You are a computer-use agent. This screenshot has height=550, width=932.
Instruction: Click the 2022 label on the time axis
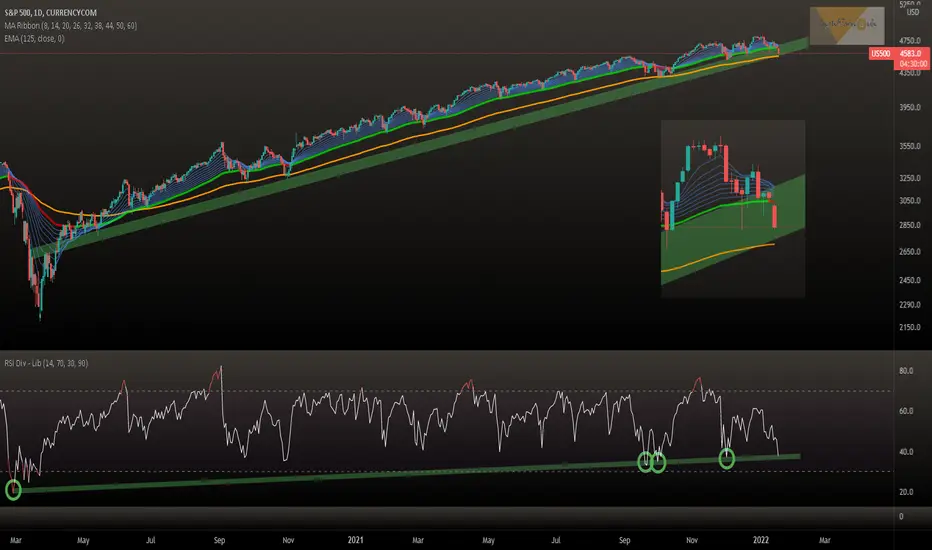pos(761,540)
